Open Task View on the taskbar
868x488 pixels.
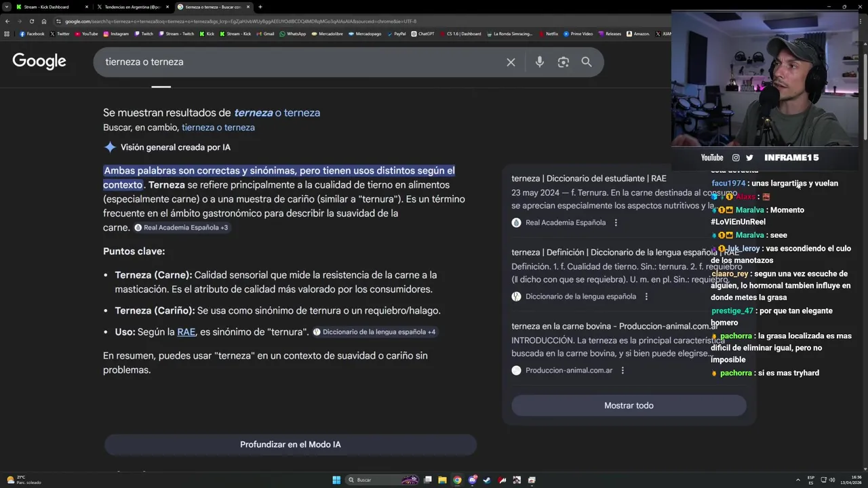427,480
